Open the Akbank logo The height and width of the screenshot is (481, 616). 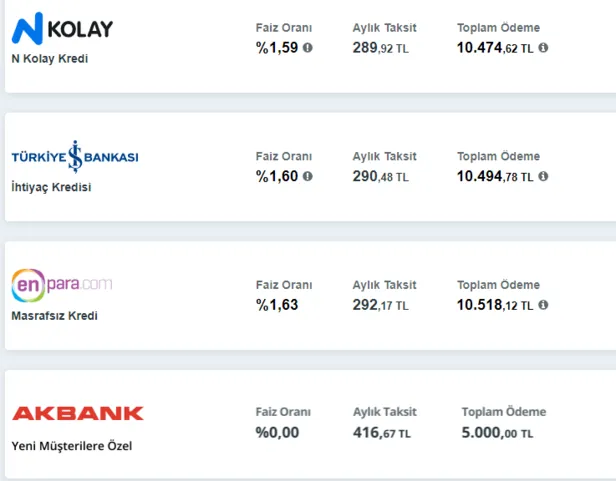(78, 413)
